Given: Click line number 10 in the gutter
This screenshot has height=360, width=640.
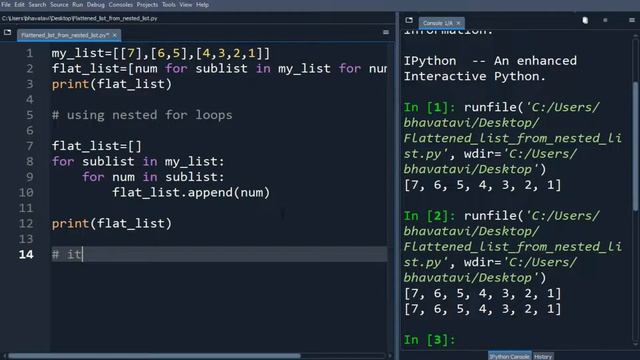Looking at the screenshot, I should 26,193.
